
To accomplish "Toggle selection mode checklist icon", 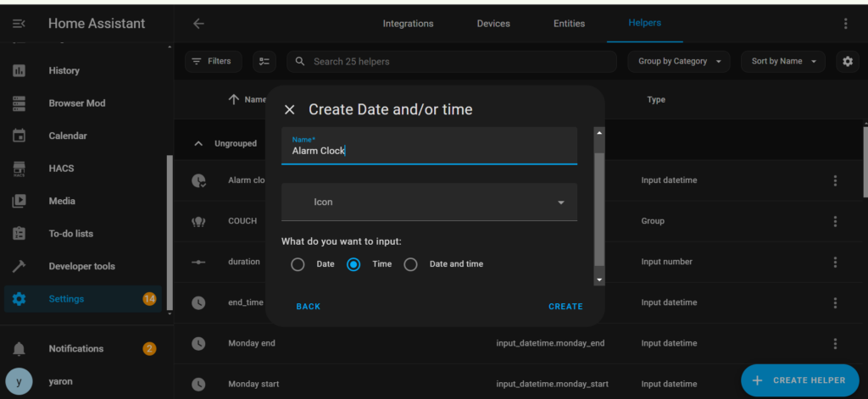I will tap(264, 62).
